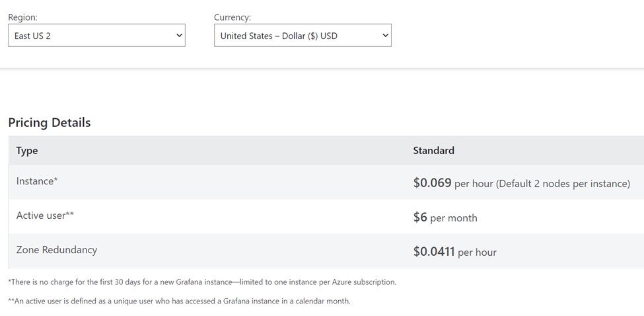The width and height of the screenshot is (644, 316).
Task: Click the first 30 days free footnote
Action: click(x=202, y=282)
